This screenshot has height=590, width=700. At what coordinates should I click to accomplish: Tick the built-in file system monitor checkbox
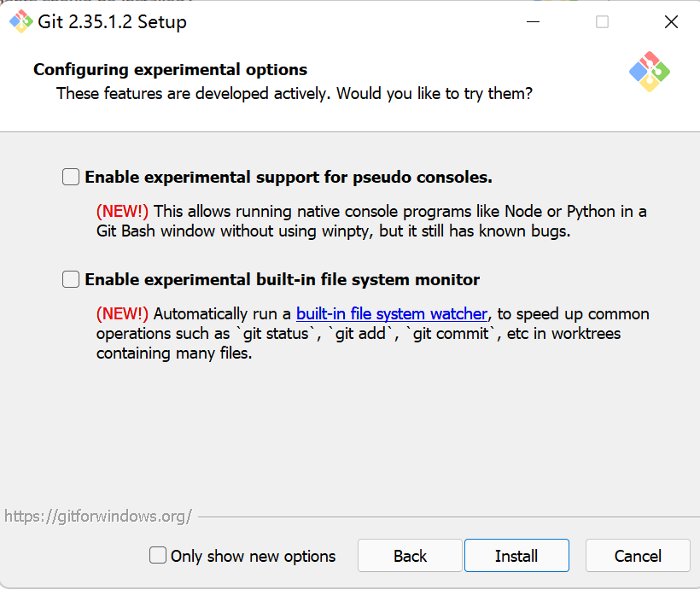pyautogui.click(x=71, y=279)
